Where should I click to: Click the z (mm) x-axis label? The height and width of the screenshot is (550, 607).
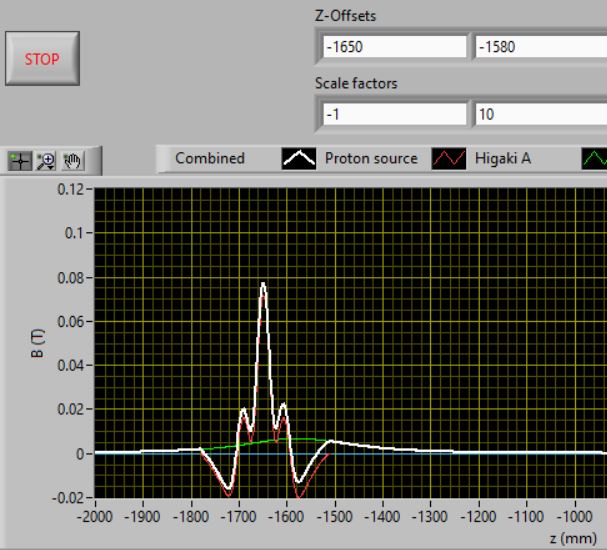pyautogui.click(x=580, y=538)
